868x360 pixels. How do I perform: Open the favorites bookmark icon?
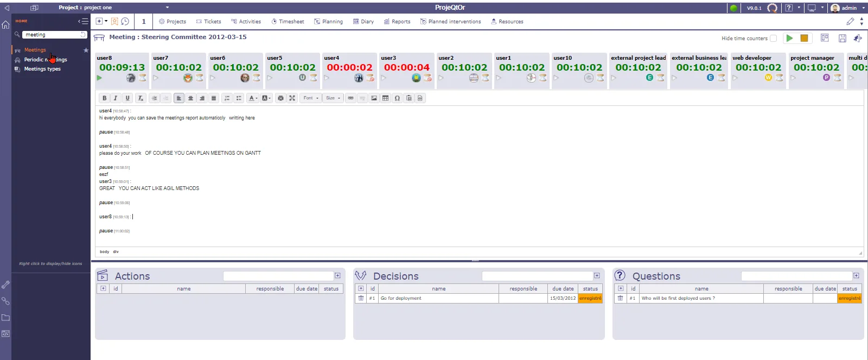pyautogui.click(x=114, y=21)
